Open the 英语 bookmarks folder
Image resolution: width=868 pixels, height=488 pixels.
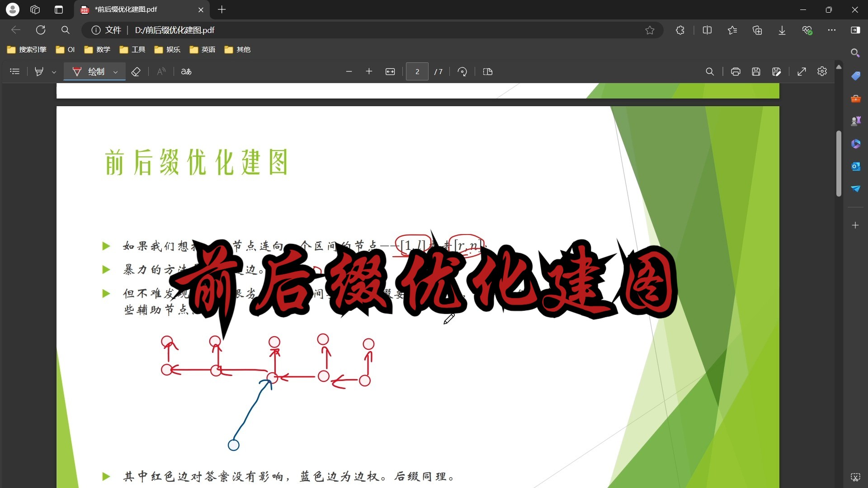(203, 50)
